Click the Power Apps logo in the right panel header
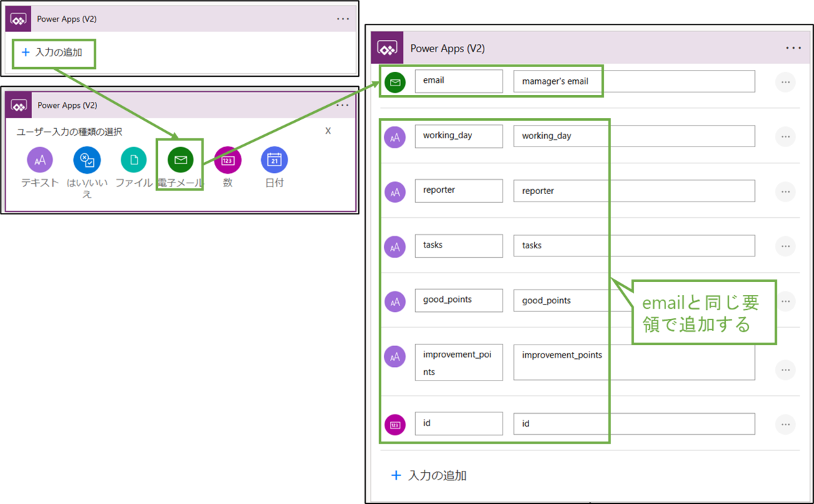The image size is (814, 504). 387,49
